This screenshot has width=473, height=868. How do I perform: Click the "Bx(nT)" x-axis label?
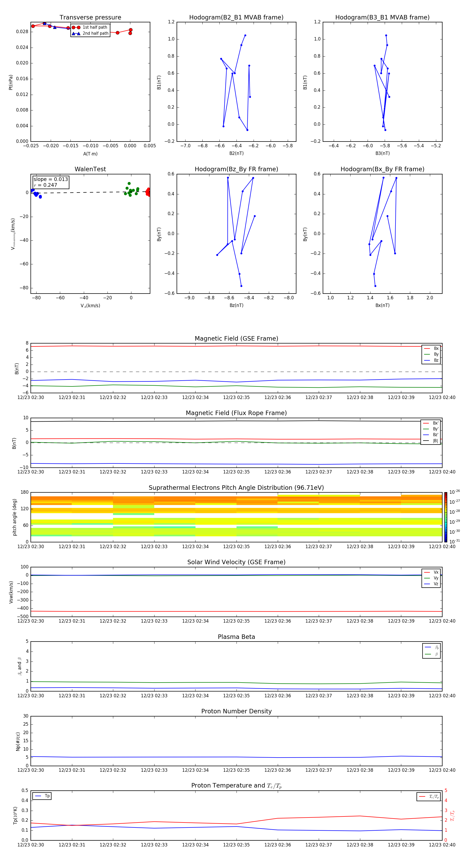382,305
